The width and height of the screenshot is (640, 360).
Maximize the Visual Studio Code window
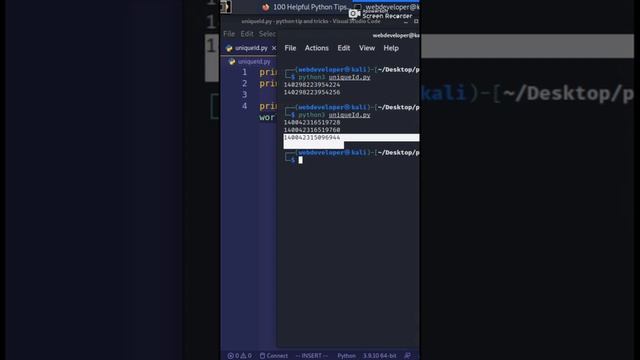pos(416,21)
